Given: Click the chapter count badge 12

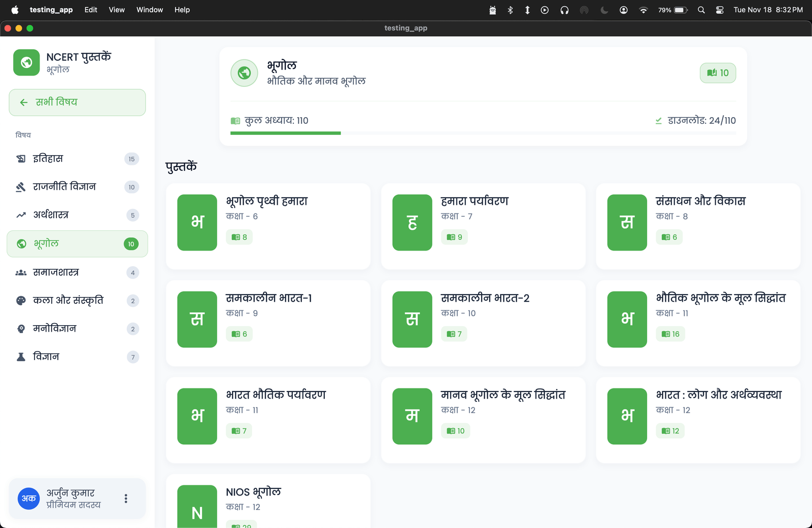Looking at the screenshot, I should tap(670, 431).
